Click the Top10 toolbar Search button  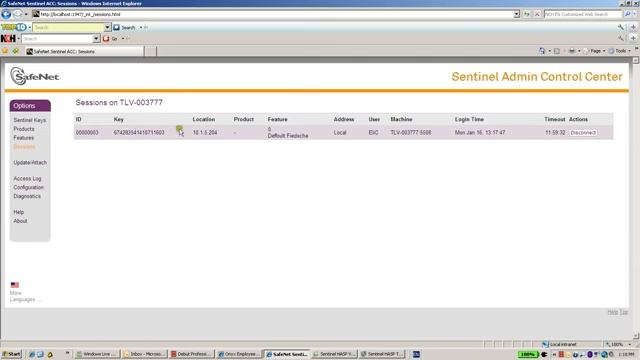(x=125, y=27)
